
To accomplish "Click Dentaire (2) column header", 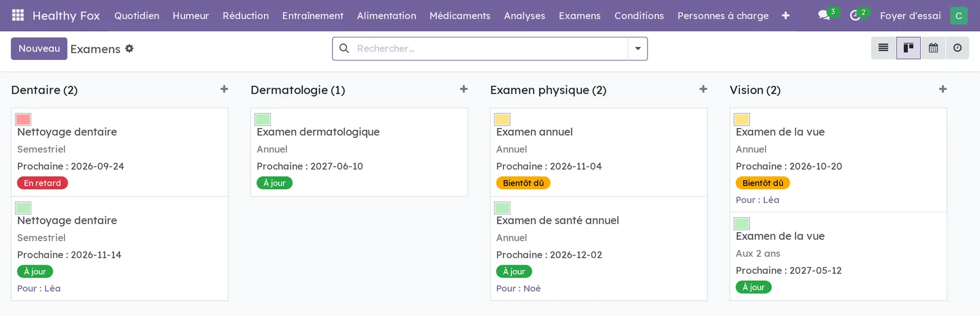I will [x=44, y=90].
